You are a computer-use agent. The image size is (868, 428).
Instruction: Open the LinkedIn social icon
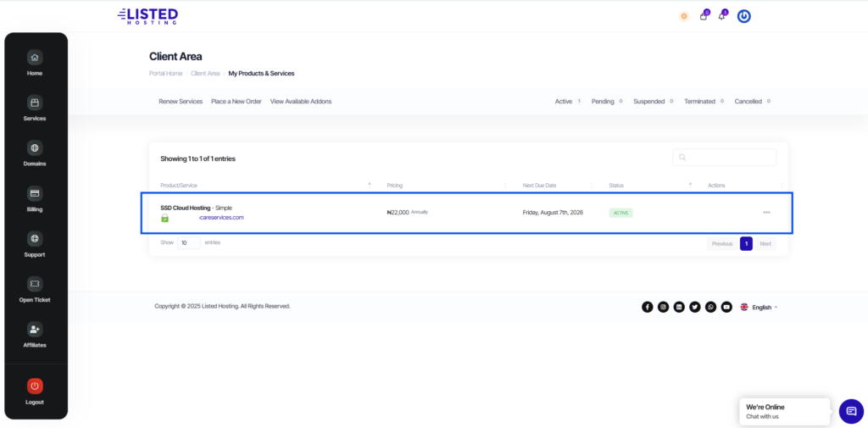(x=679, y=307)
